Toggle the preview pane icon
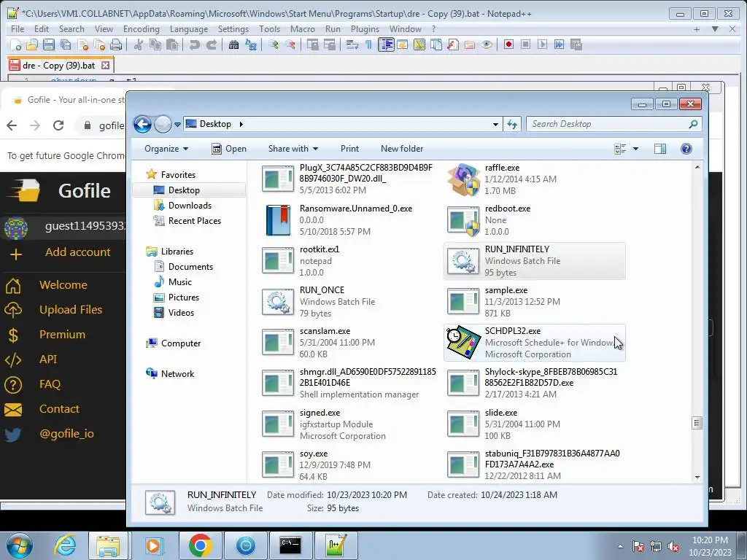This screenshot has width=747, height=560. coord(659,149)
